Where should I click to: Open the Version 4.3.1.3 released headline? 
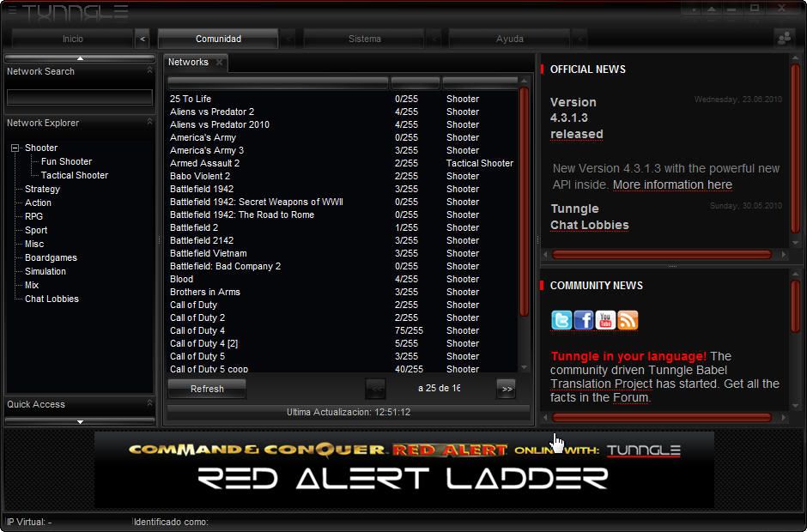576,118
